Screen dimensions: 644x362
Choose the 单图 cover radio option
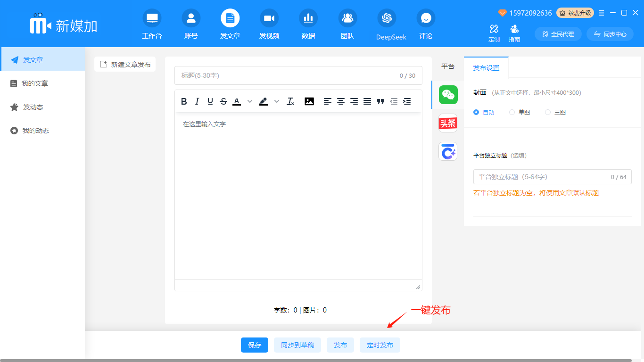tap(512, 112)
